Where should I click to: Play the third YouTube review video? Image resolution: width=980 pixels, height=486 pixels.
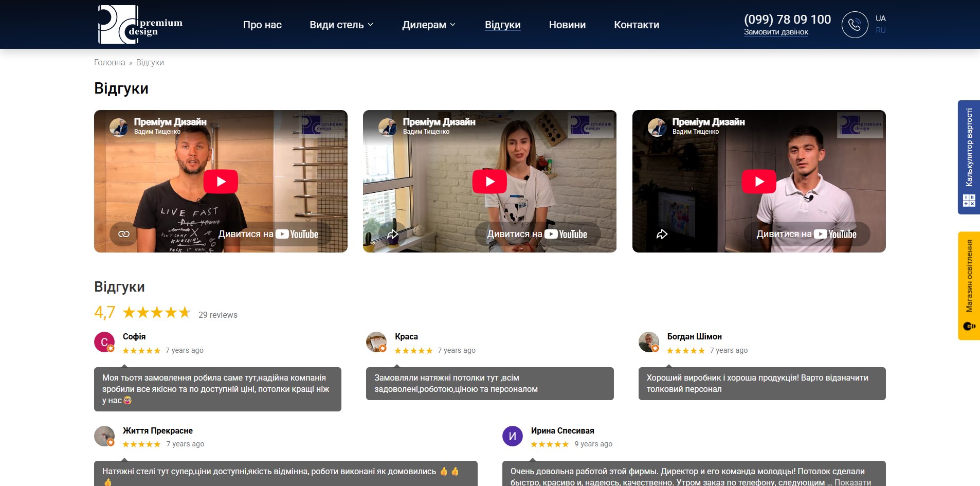759,182
